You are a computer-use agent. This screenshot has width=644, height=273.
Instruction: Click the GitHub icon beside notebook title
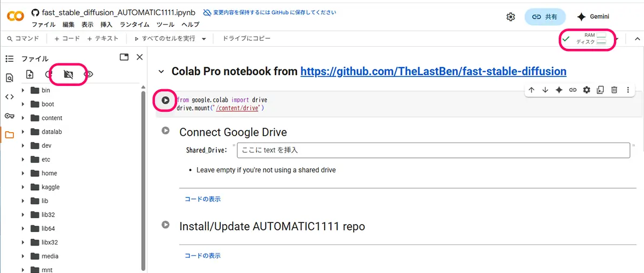pyautogui.click(x=36, y=12)
